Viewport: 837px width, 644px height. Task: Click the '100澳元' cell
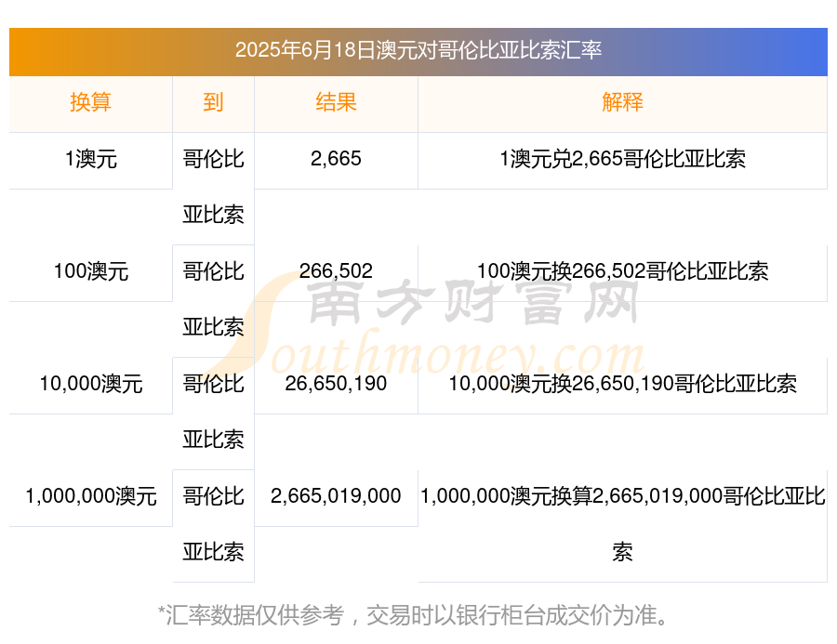[91, 271]
